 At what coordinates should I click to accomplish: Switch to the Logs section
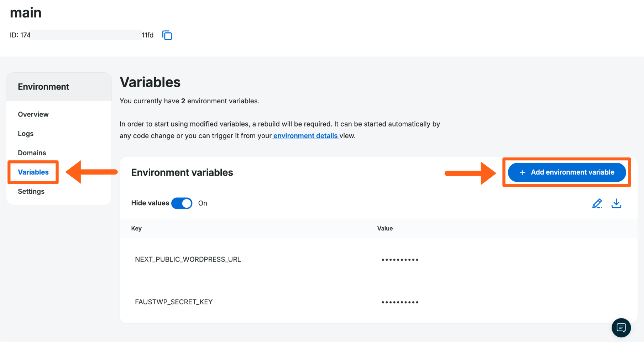click(x=25, y=134)
